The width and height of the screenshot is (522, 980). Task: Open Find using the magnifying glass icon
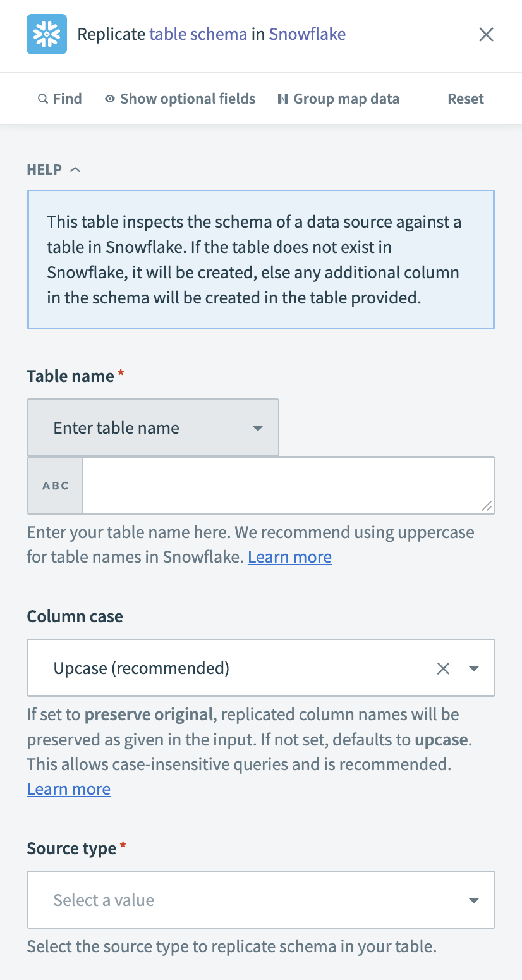[43, 99]
